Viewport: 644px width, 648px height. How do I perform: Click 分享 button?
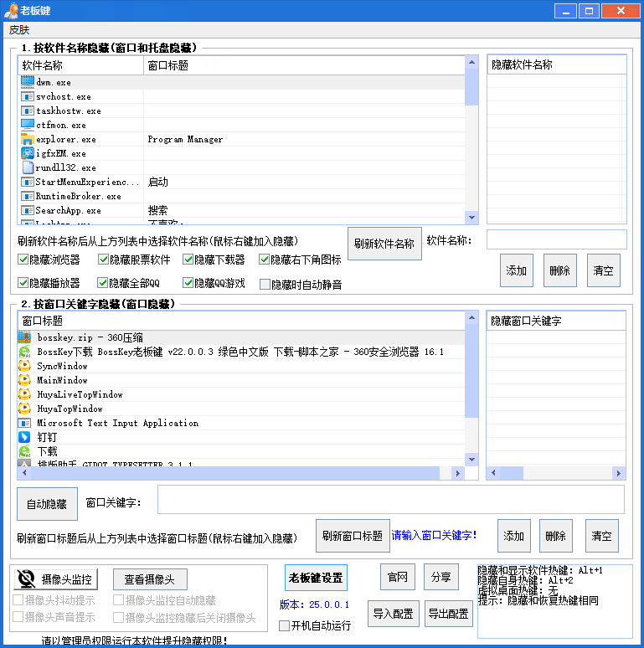point(441,577)
